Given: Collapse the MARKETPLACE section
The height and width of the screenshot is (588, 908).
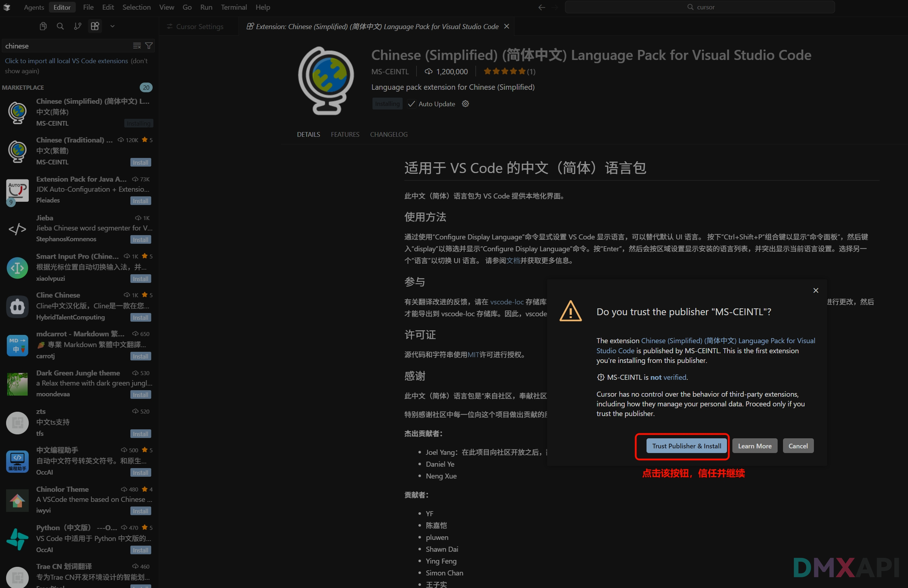Looking at the screenshot, I should (23, 87).
